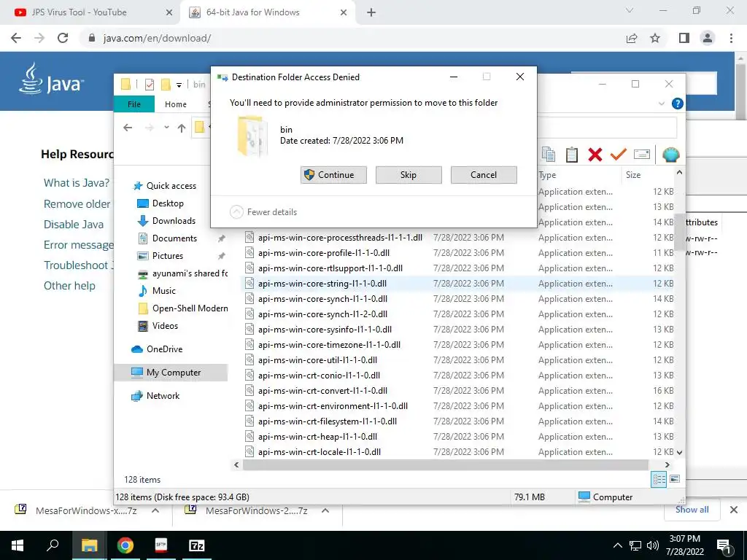Click the Skip button in the dialog

409,175
